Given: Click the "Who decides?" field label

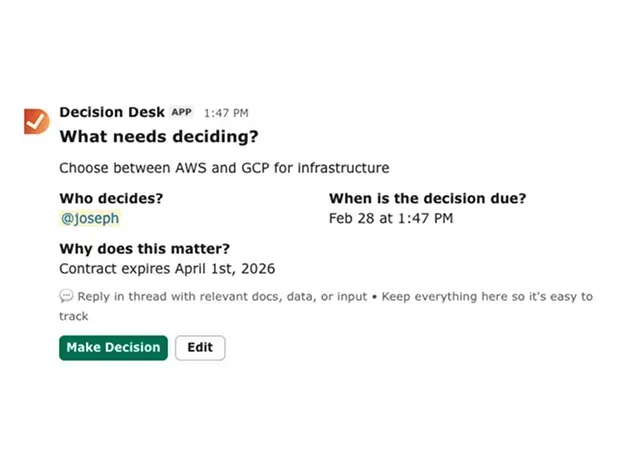Looking at the screenshot, I should click(x=111, y=198).
